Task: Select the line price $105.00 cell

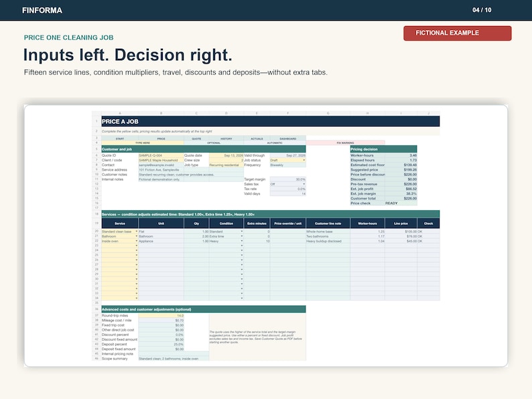Action: click(401, 232)
